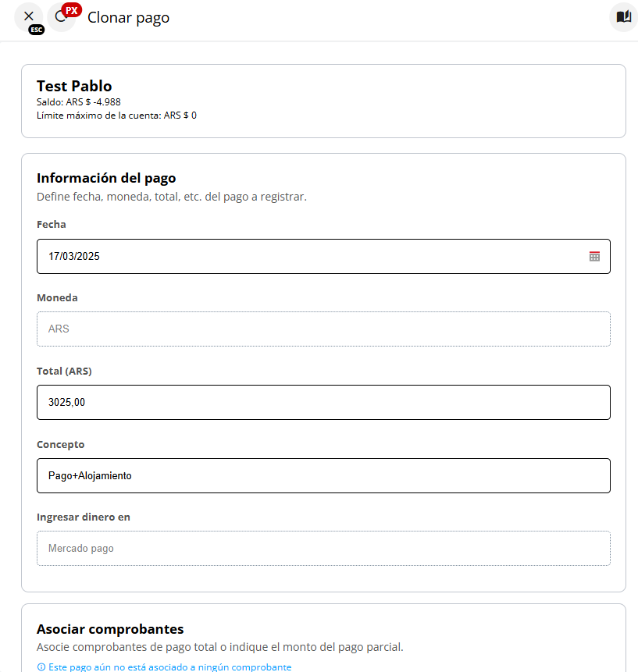The image size is (638, 672).
Task: Click the 'Información del pago' heading
Action: pos(106,178)
